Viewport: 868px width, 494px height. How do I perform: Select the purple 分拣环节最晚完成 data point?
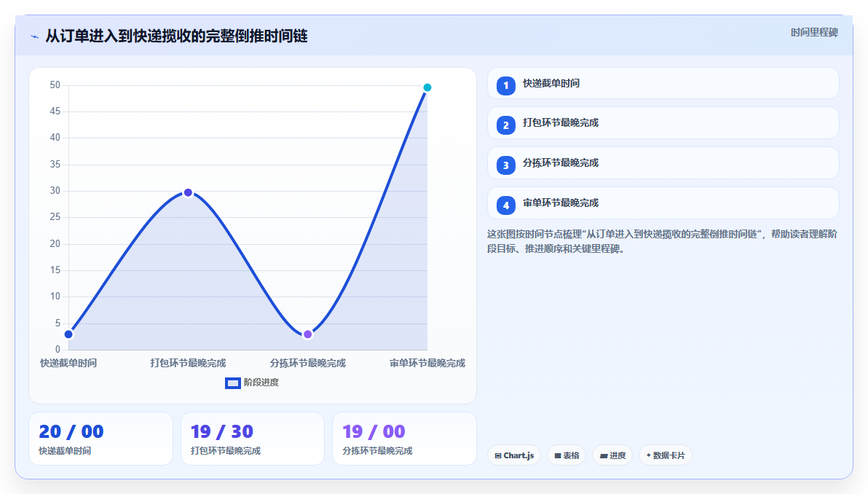click(x=308, y=334)
